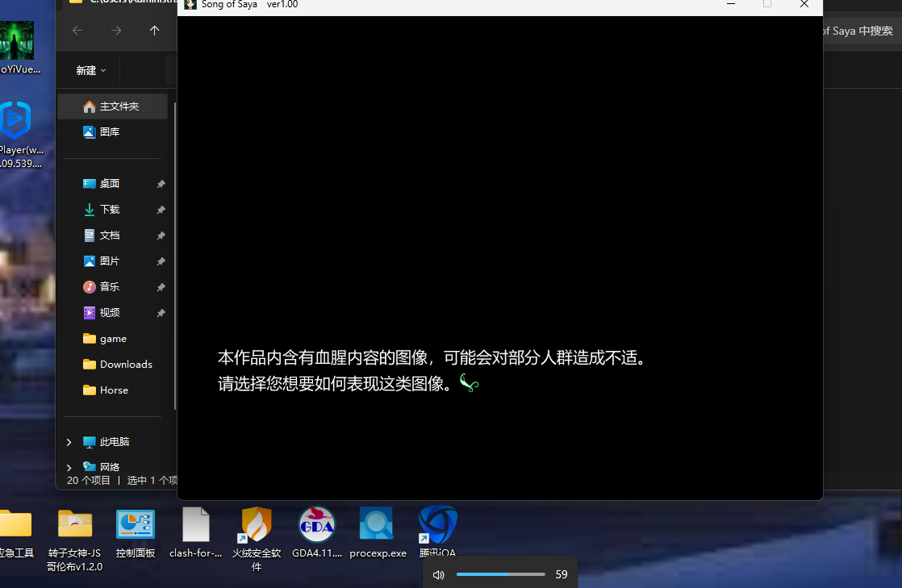This screenshot has height=588, width=902.
Task: Open the 火绒安全软件 desktop icon
Action: (257, 525)
